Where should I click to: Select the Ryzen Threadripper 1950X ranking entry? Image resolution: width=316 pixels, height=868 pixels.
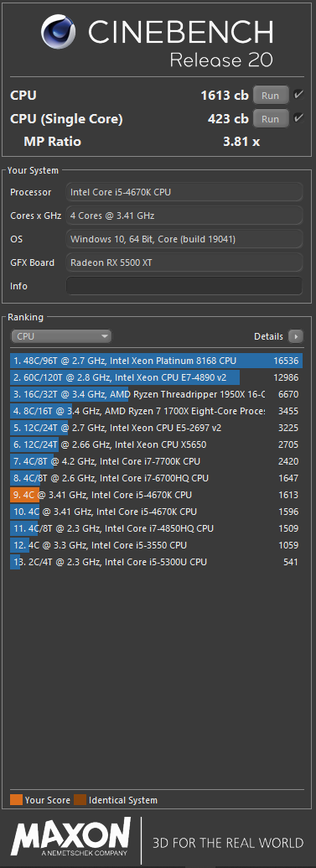(x=156, y=394)
